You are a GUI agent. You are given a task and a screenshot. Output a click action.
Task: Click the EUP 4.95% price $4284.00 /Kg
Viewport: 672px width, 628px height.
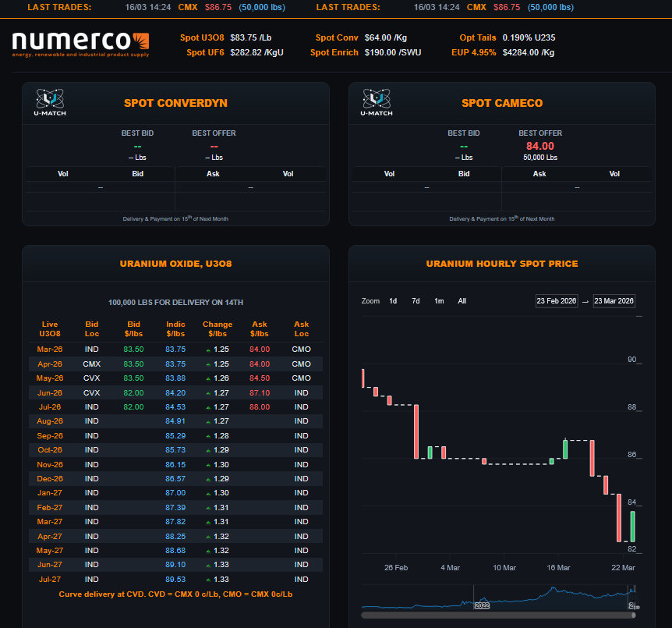[529, 52]
